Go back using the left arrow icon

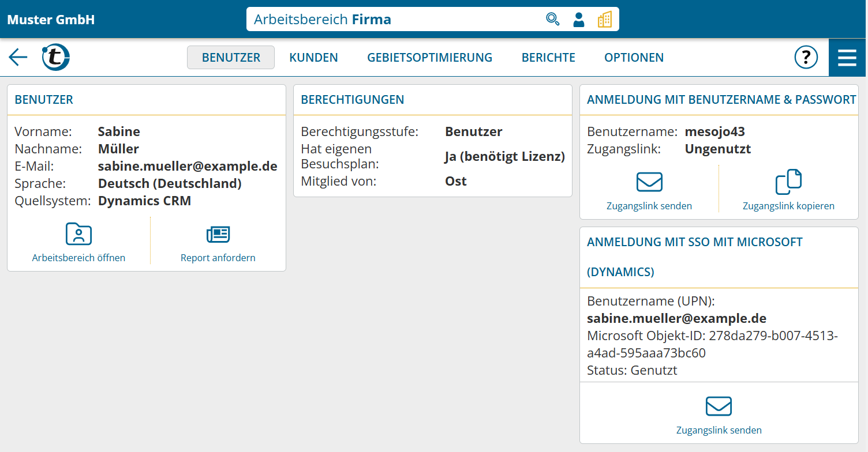coord(18,57)
